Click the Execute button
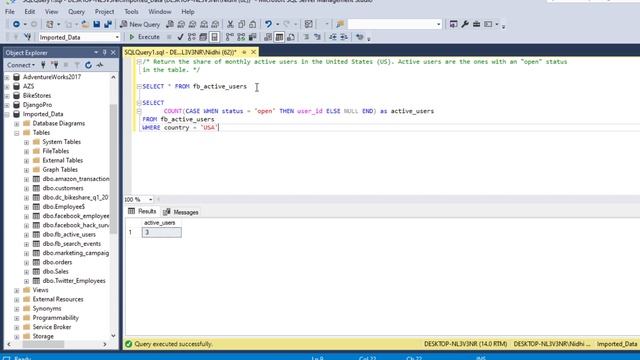This screenshot has height=360, width=640. pyautogui.click(x=144, y=37)
